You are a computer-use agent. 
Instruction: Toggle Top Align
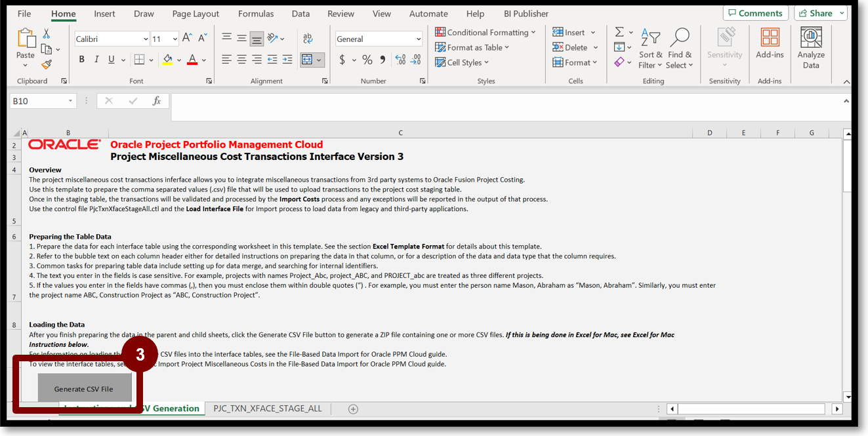226,39
